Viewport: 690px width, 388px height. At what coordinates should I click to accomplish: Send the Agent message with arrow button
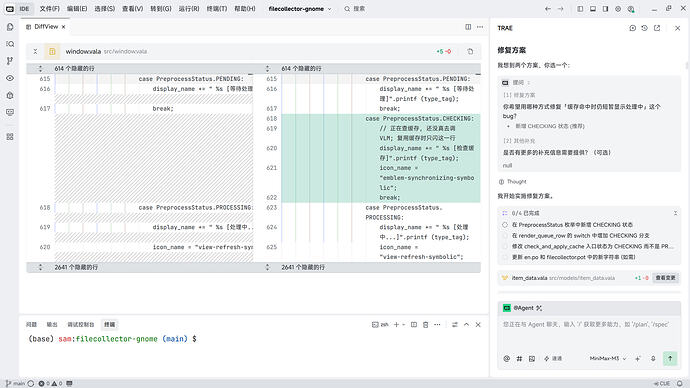[670, 359]
